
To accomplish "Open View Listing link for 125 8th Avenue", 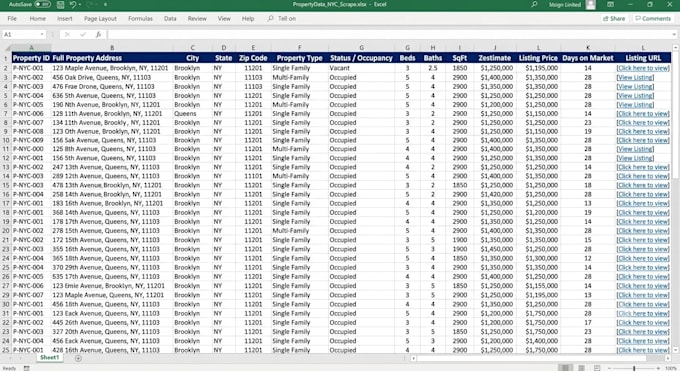I will point(635,149).
